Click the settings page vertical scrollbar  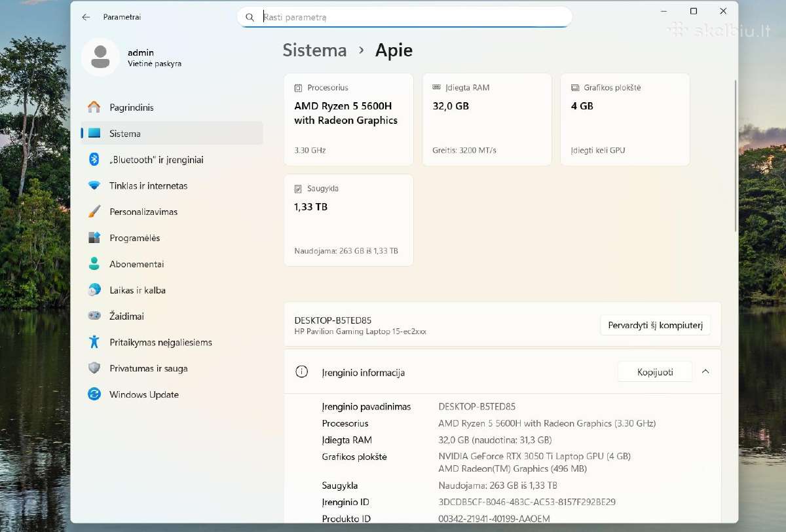point(737,155)
